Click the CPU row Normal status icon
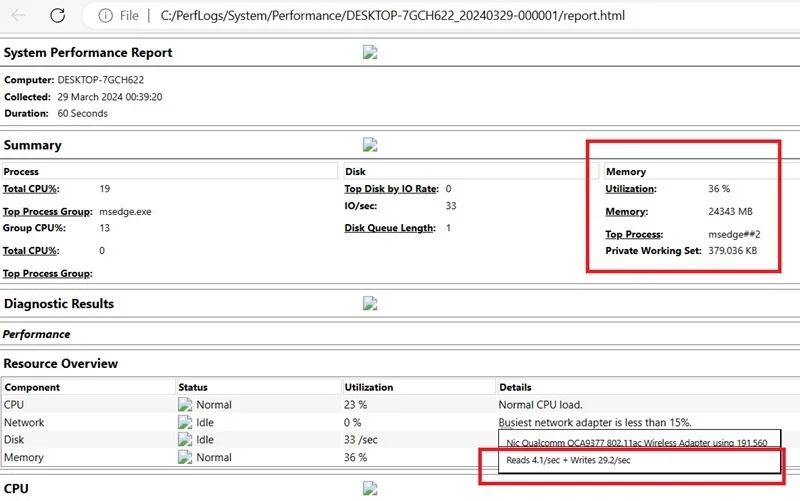Image resolution: width=800 pixels, height=501 pixels. coord(185,405)
